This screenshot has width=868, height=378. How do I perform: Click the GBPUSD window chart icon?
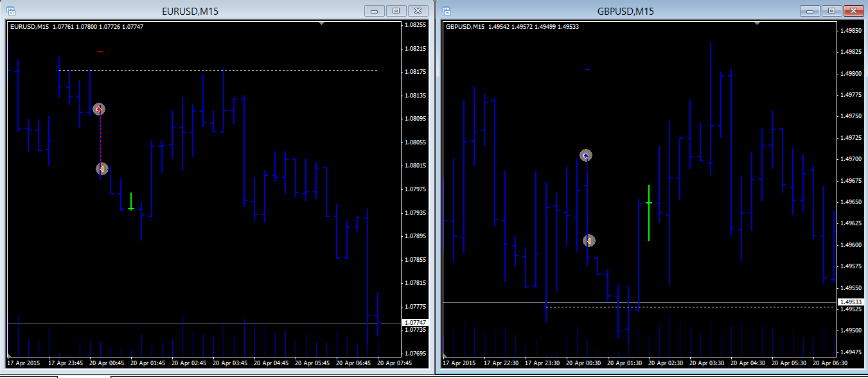(x=447, y=10)
